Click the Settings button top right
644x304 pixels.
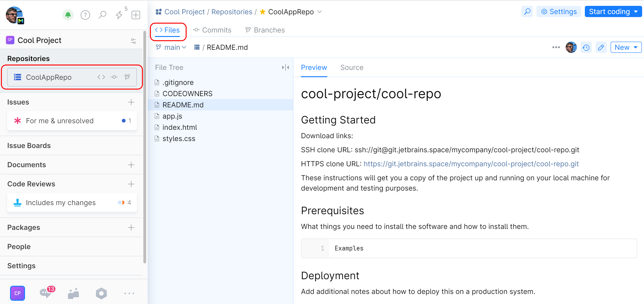coord(559,11)
